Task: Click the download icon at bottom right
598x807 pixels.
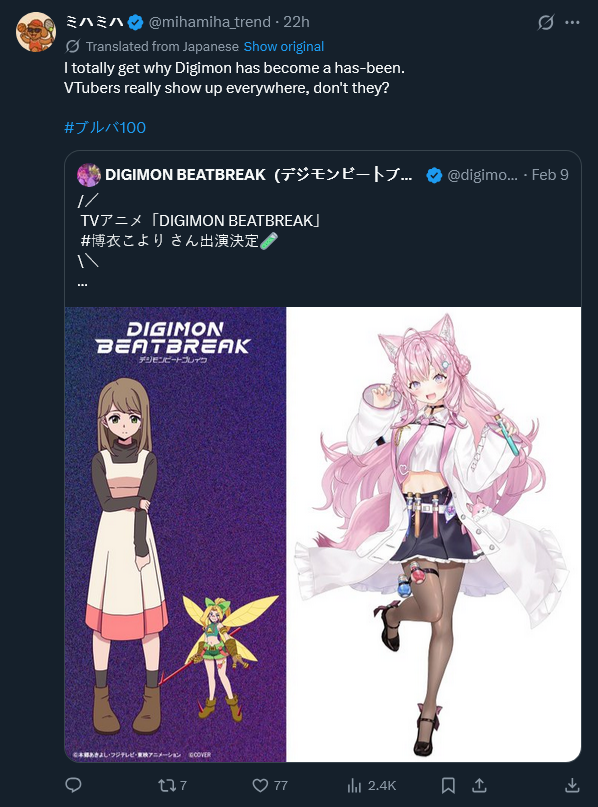Action: click(572, 785)
